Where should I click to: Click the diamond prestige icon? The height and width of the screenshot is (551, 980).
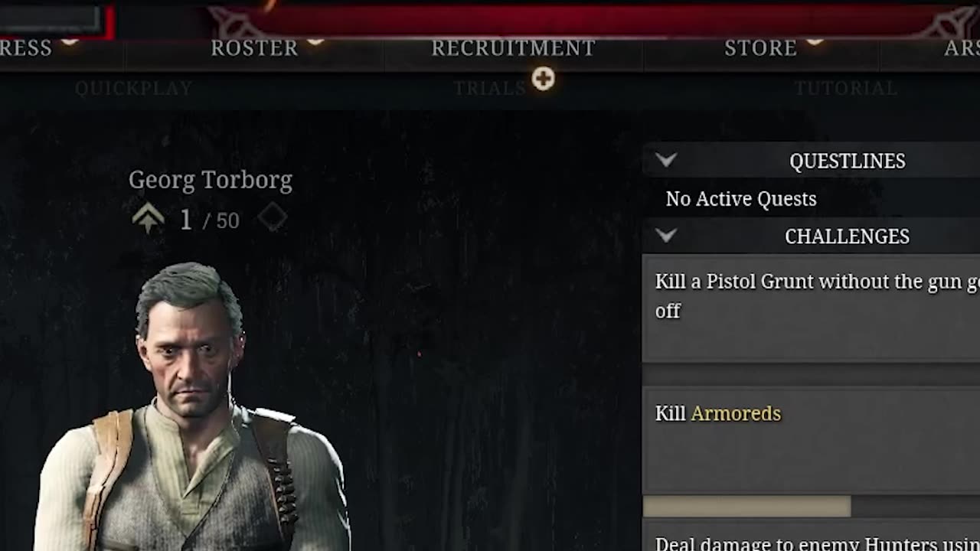272,218
